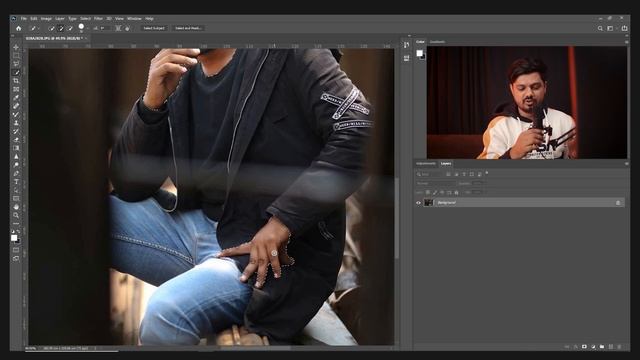640x360 pixels.
Task: Select the Brush tool
Action: tap(16, 114)
